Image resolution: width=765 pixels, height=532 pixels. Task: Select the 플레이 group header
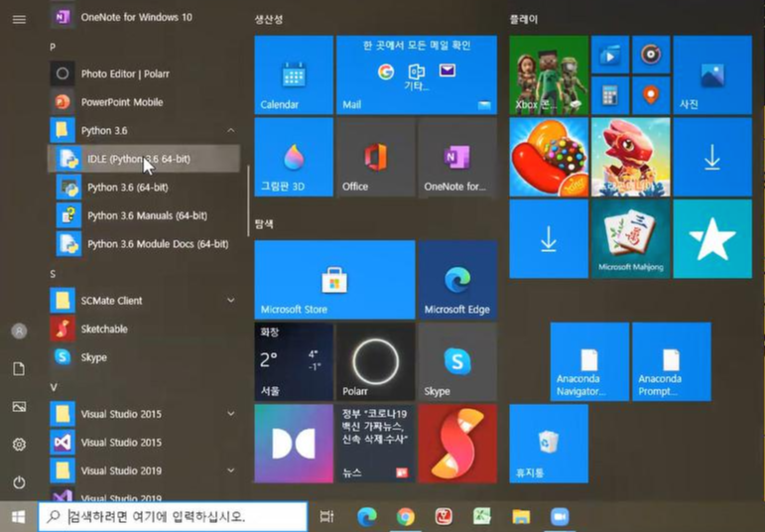click(524, 19)
